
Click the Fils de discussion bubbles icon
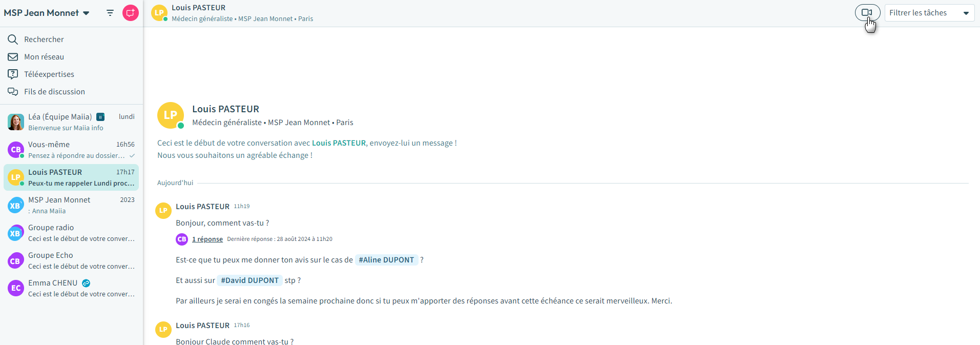13,92
